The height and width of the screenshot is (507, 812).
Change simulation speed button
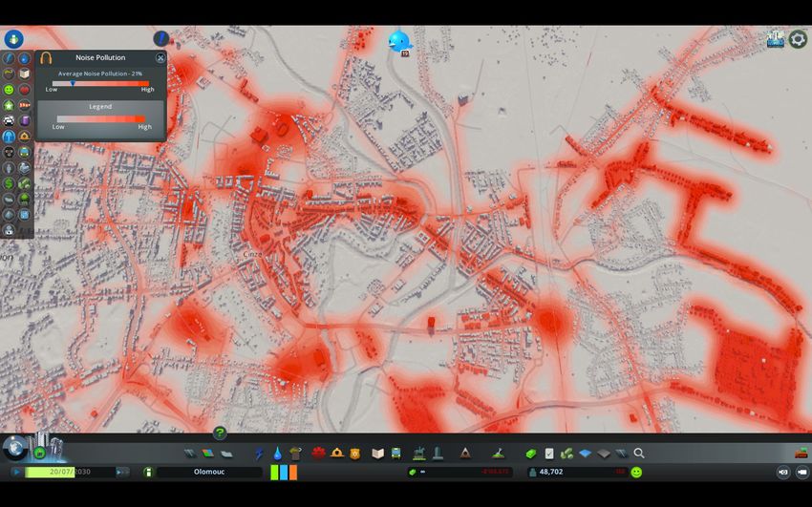coord(122,472)
